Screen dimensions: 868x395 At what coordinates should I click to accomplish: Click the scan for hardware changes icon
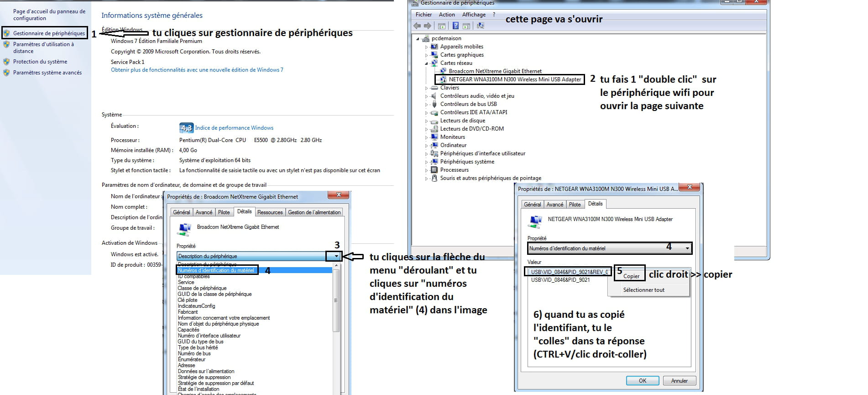[481, 26]
